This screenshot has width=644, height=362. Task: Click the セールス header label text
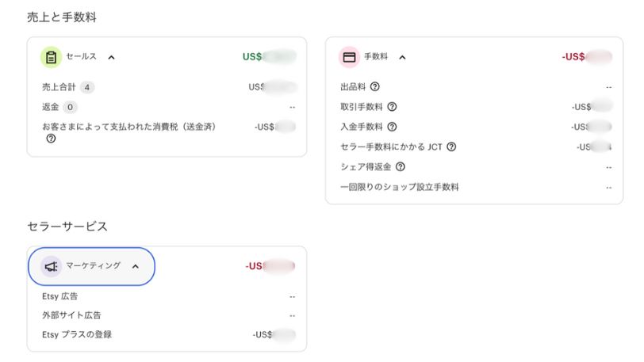pos(82,57)
